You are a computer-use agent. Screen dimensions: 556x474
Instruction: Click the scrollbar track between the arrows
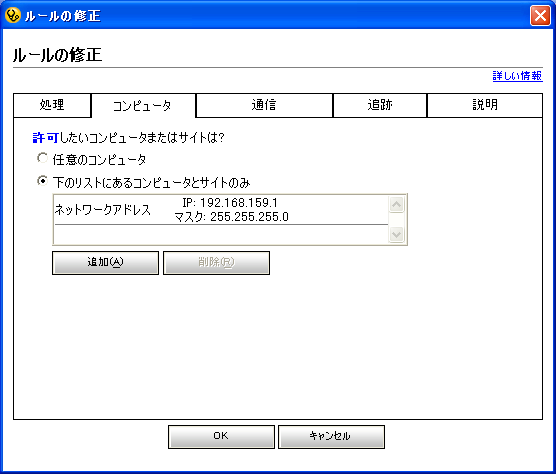(396, 219)
